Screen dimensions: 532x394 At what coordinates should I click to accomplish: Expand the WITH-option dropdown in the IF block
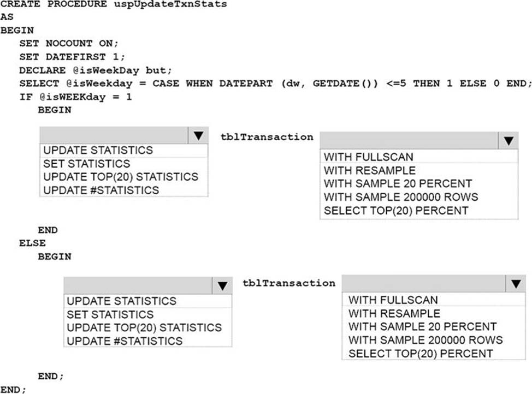508,141
